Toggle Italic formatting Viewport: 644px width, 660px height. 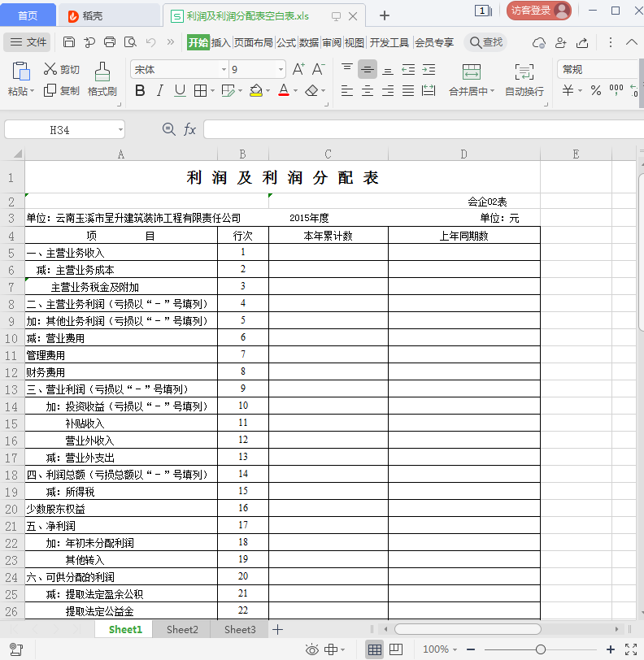(x=159, y=90)
